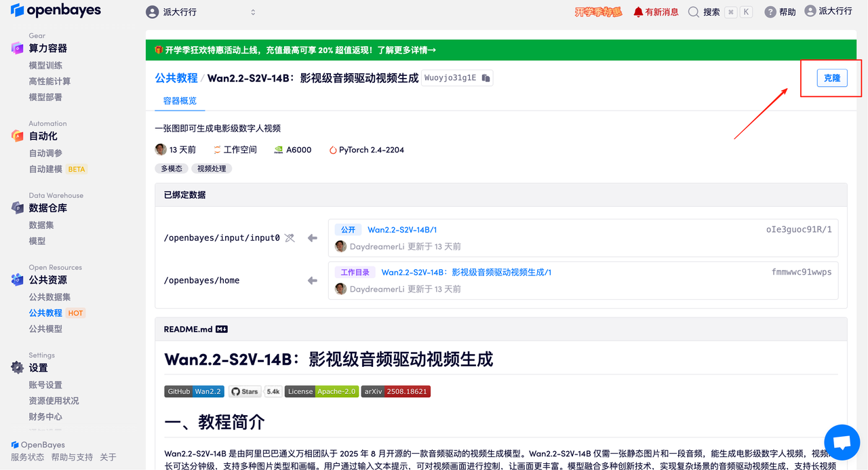Click the arrow beside /openbayes/input/input0
This screenshot has width=868, height=470.
[x=313, y=238]
